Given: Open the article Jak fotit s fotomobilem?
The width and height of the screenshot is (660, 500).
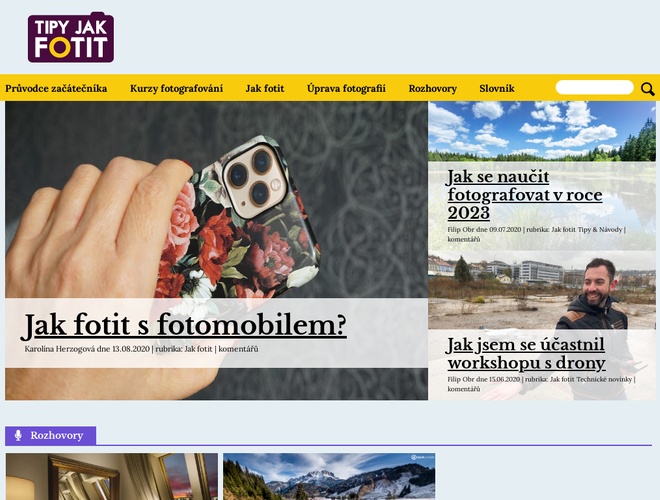Looking at the screenshot, I should point(184,326).
